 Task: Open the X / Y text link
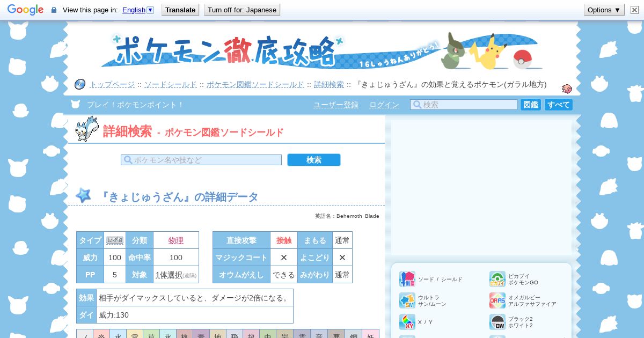(425, 322)
